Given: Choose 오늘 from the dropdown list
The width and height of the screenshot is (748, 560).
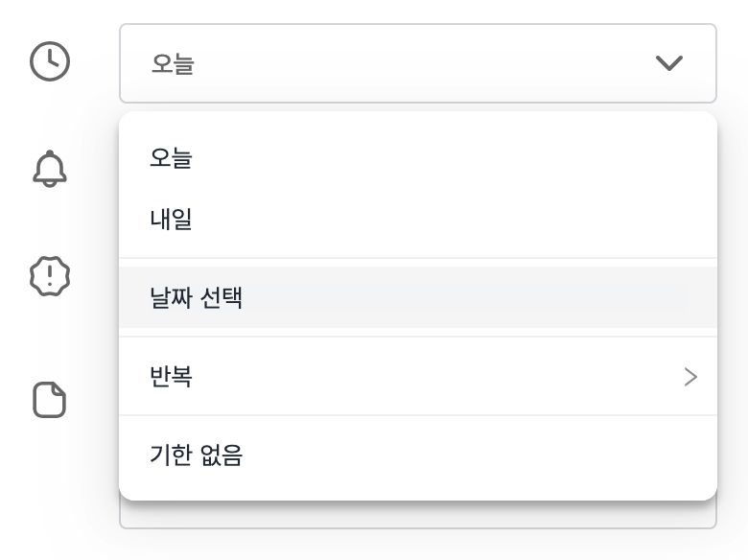Looking at the screenshot, I should [418, 157].
